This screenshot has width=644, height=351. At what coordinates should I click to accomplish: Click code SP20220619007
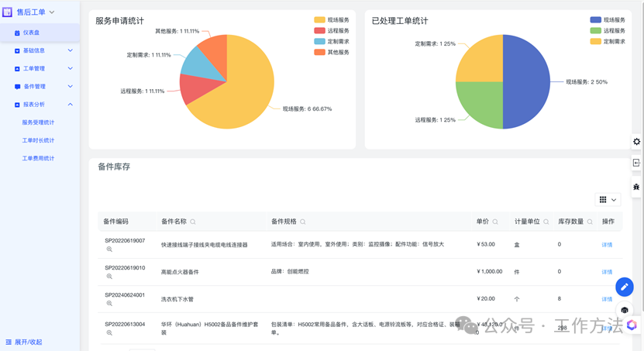tap(125, 240)
